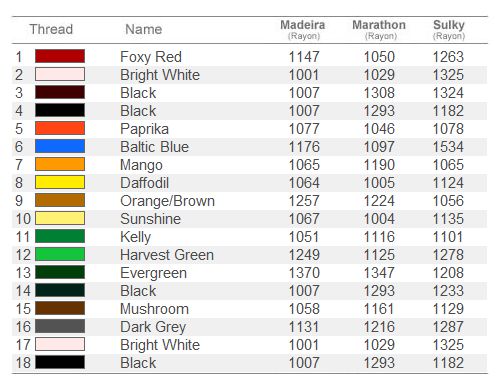Click the Thread column header
500x384 pixels.
[51, 29]
